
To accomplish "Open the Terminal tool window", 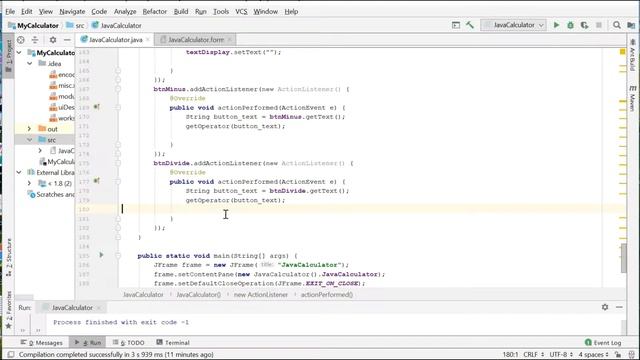I will coord(173,342).
